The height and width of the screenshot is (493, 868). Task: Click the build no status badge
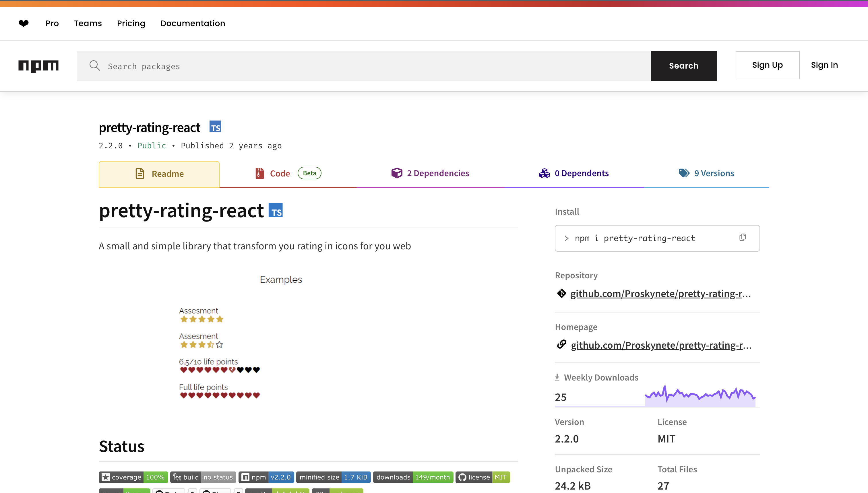coord(203,477)
